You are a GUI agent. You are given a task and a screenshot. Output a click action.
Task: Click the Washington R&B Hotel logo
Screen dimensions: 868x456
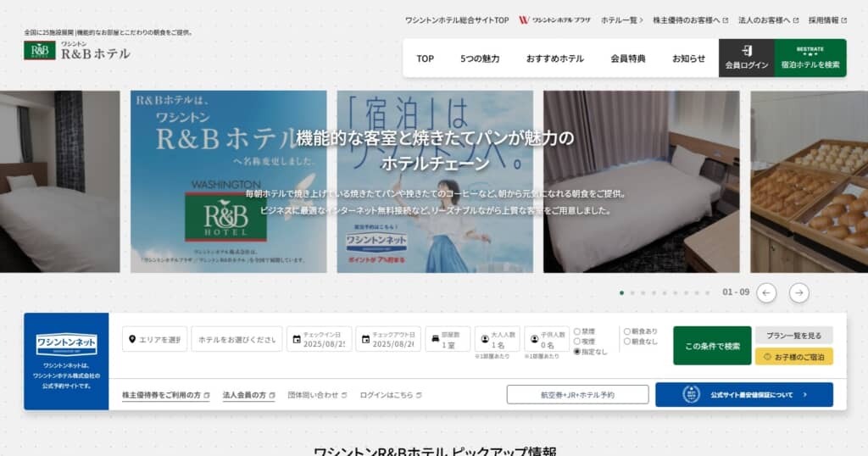(x=77, y=50)
